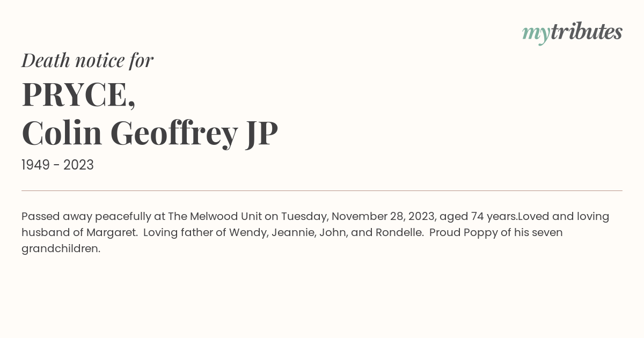644x338 pixels.
Task: Click the mytributes logo
Action: click(x=572, y=33)
